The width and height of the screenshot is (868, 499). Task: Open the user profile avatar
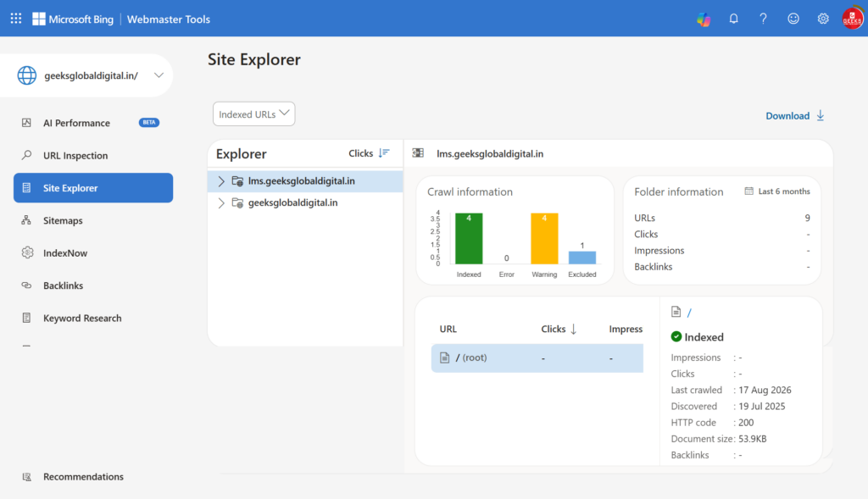(x=853, y=19)
